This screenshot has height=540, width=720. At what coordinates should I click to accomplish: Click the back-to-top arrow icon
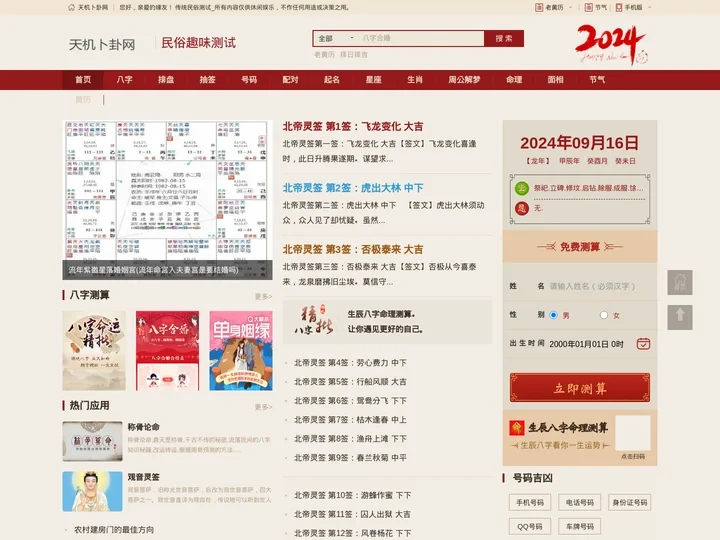click(680, 317)
